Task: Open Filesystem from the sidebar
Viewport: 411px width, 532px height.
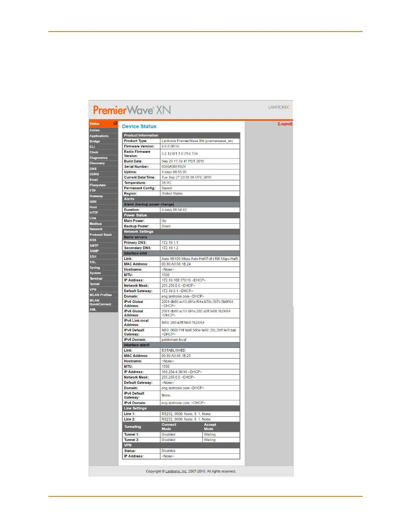Action: (103, 185)
